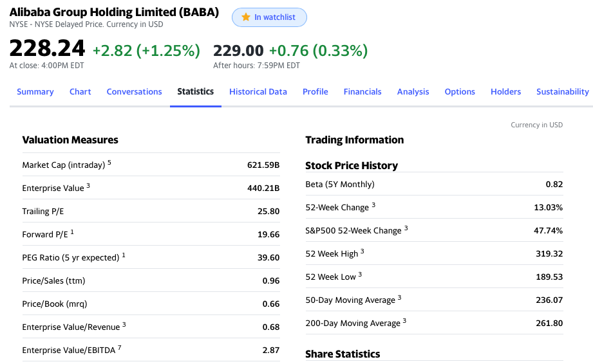Image resolution: width=593 pixels, height=364 pixels.
Task: Go to the Sustainability tab
Action: click(563, 92)
